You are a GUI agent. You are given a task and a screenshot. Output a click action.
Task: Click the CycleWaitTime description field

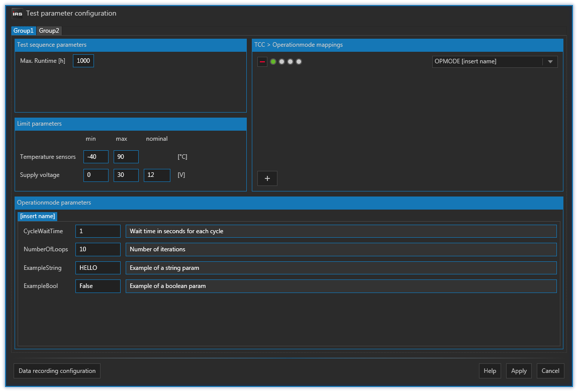point(341,231)
